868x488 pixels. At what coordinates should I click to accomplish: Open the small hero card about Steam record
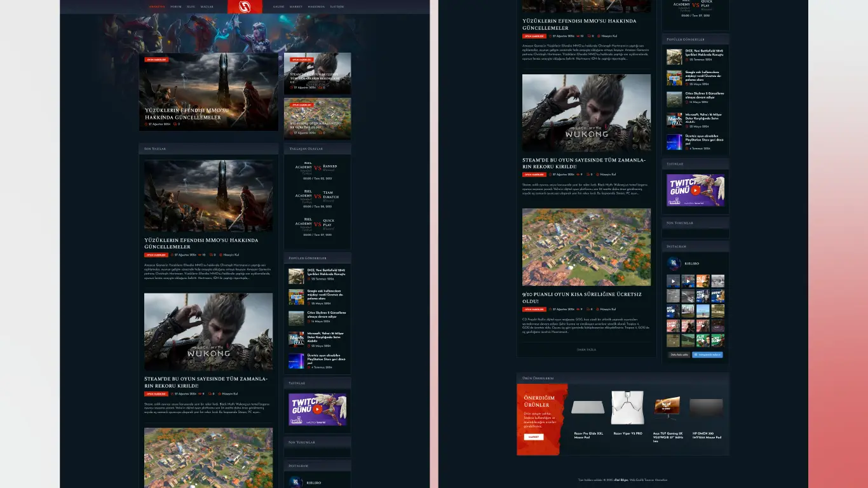point(317,73)
